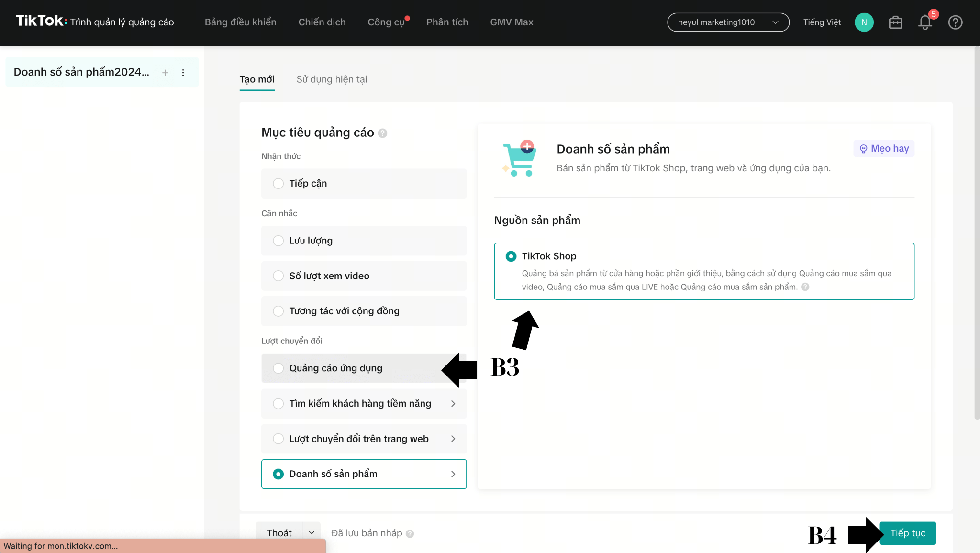The width and height of the screenshot is (980, 553).
Task: Open the Mẹo hay tips link
Action: tap(884, 149)
